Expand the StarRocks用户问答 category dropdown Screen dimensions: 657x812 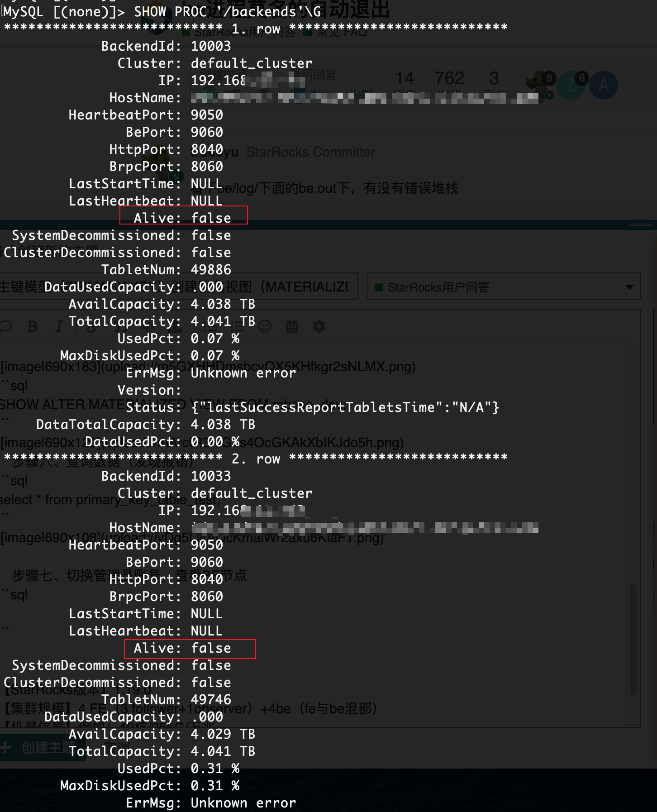pyautogui.click(x=503, y=287)
